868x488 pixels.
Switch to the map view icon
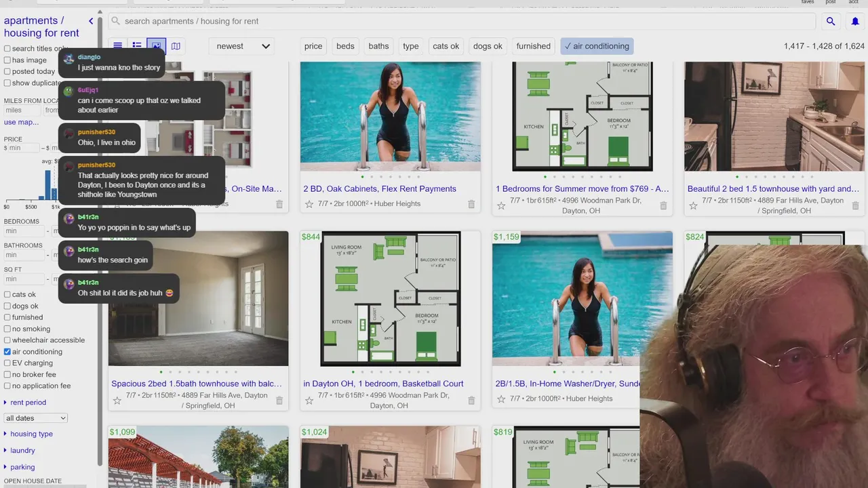point(176,46)
